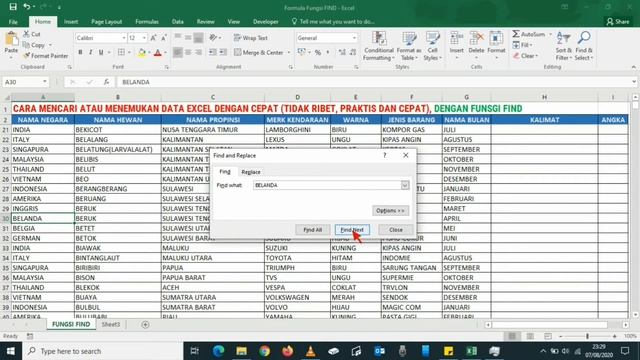Click Close button in Find dialog
The image size is (640, 360).
pyautogui.click(x=396, y=230)
